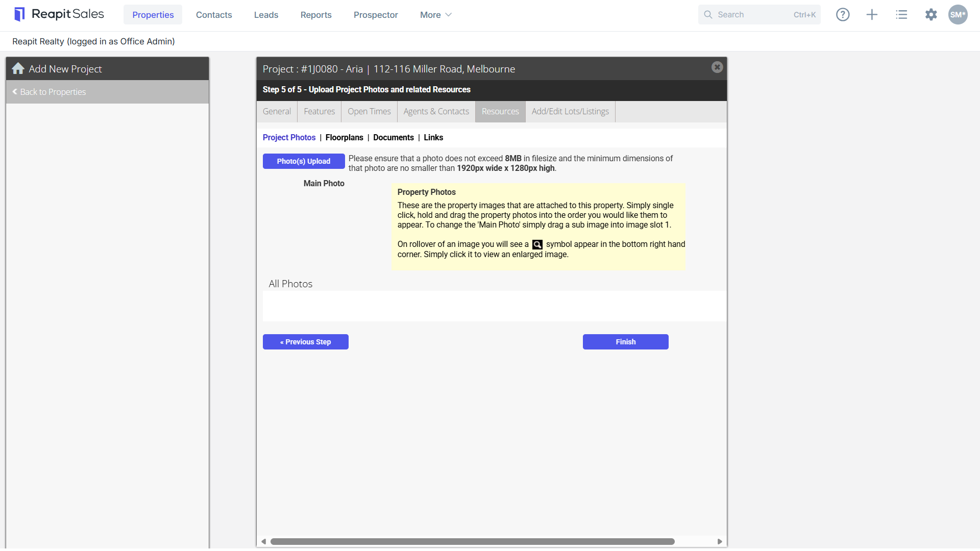Open the Add/Edit Lots/Listings tab
This screenshot has height=551, width=980.
point(570,111)
